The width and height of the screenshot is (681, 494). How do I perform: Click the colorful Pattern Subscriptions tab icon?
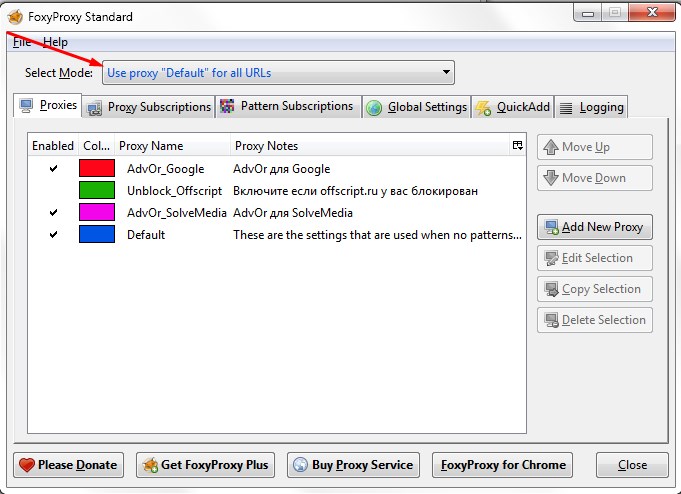[227, 106]
